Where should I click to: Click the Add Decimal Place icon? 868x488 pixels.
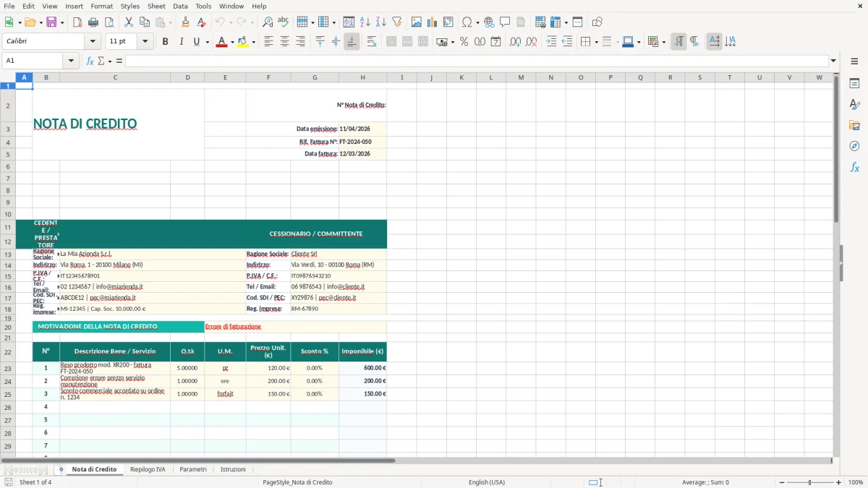[x=515, y=42]
